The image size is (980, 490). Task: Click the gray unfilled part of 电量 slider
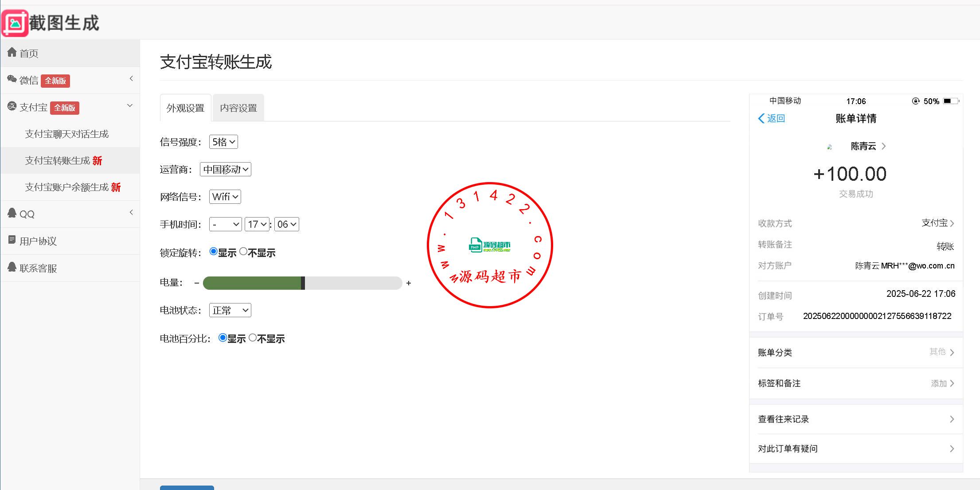(354, 283)
